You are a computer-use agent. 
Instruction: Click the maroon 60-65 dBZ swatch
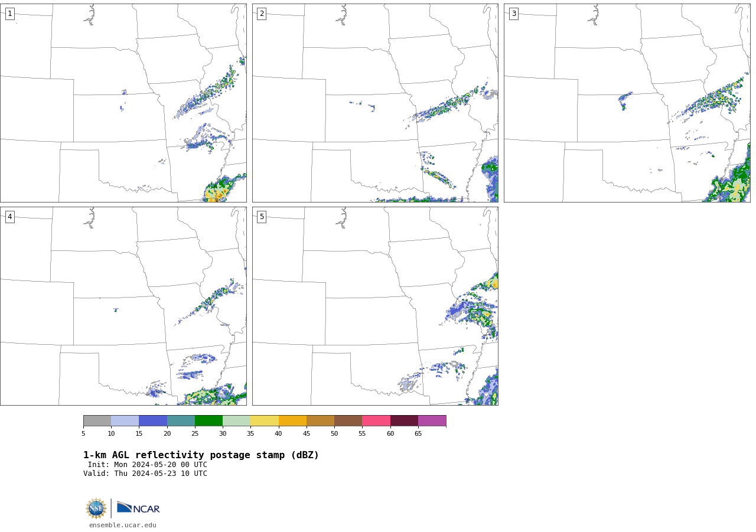404,420
